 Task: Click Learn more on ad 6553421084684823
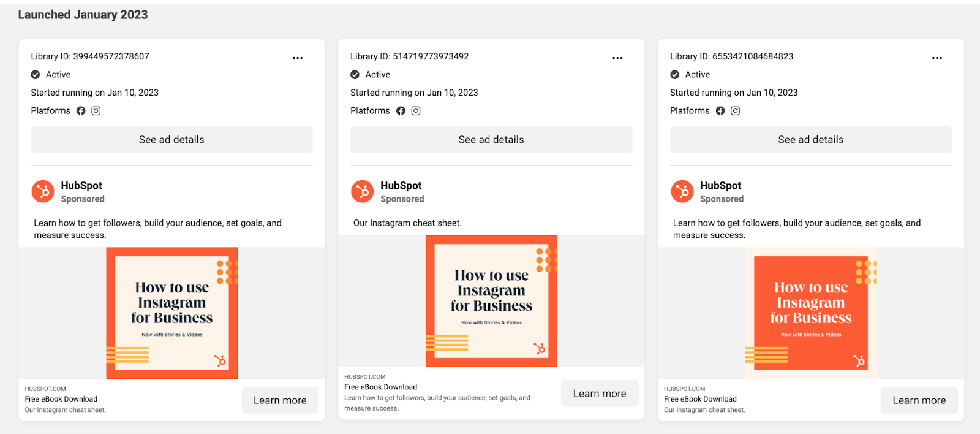[x=919, y=400]
